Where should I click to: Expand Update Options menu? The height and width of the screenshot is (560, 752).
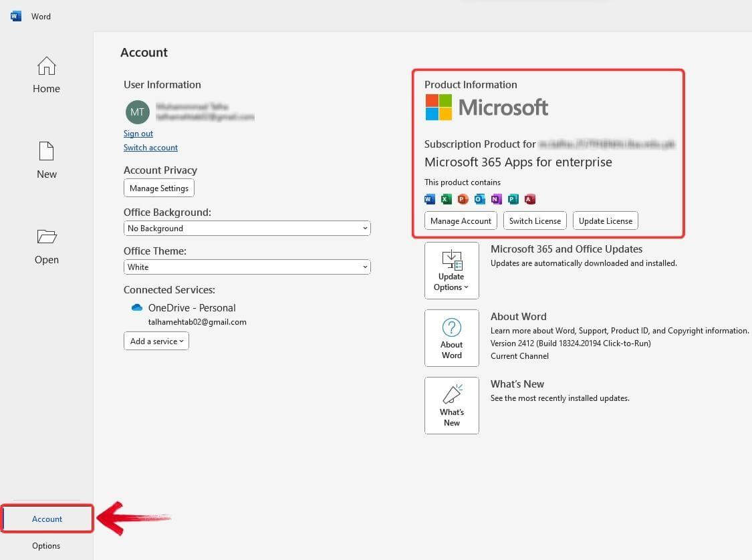tap(452, 271)
